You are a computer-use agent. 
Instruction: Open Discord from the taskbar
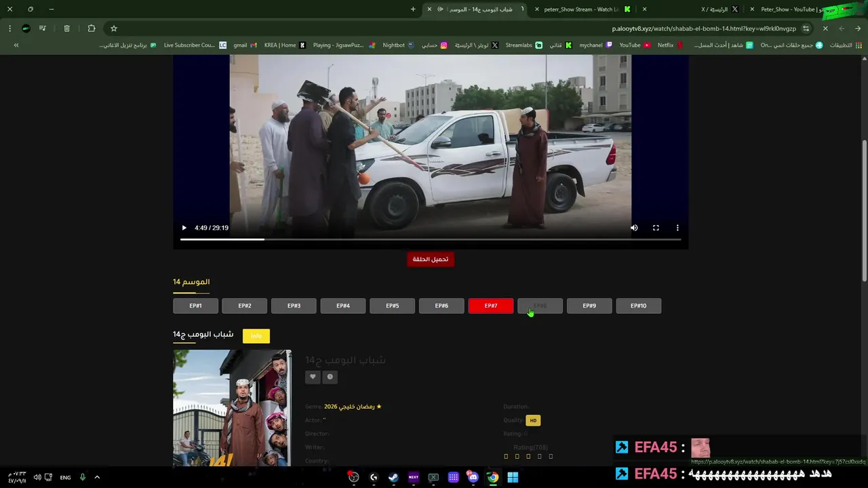pos(473,477)
